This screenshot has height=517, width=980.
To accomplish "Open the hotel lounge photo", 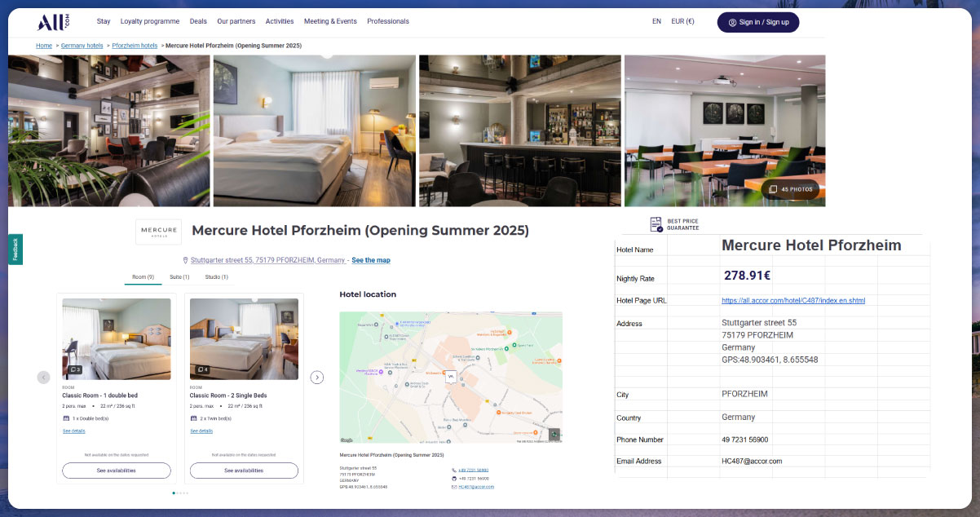I will [109, 130].
